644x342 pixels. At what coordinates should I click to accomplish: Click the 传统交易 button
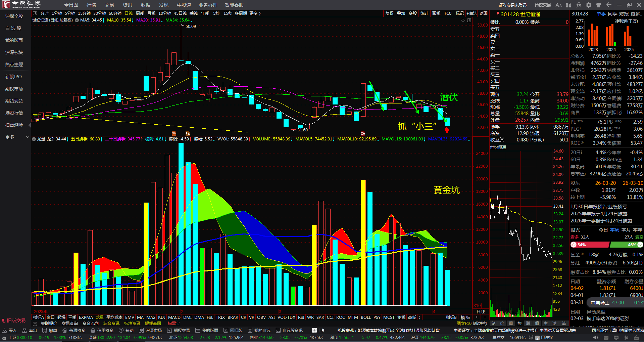[543, 5]
